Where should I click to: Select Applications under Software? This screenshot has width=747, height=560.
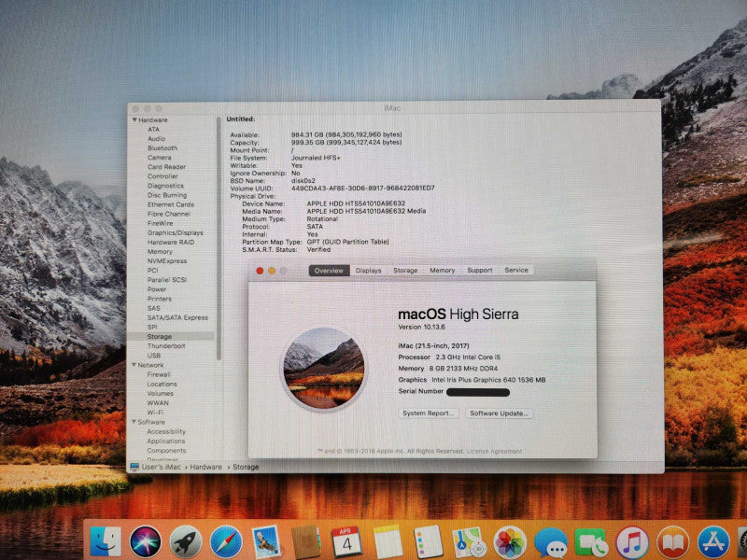coord(166,441)
